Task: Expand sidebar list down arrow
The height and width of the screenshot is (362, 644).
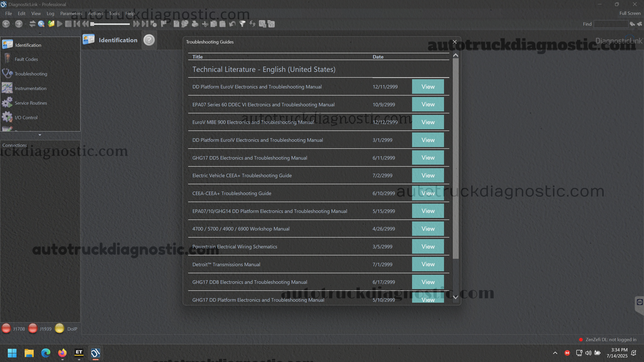Action: (40, 135)
